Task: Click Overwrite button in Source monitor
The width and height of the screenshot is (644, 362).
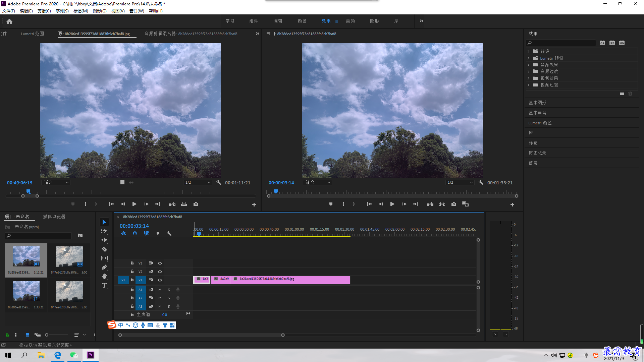Action: click(x=184, y=204)
